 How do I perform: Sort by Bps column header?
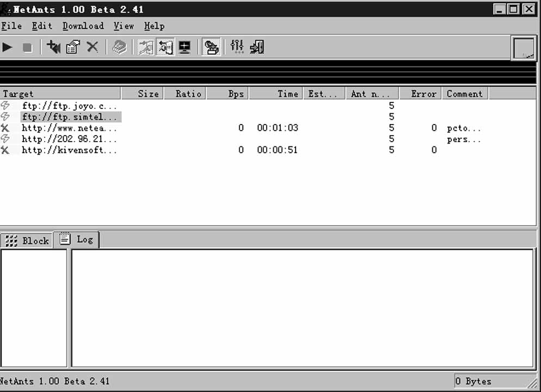pyautogui.click(x=227, y=94)
